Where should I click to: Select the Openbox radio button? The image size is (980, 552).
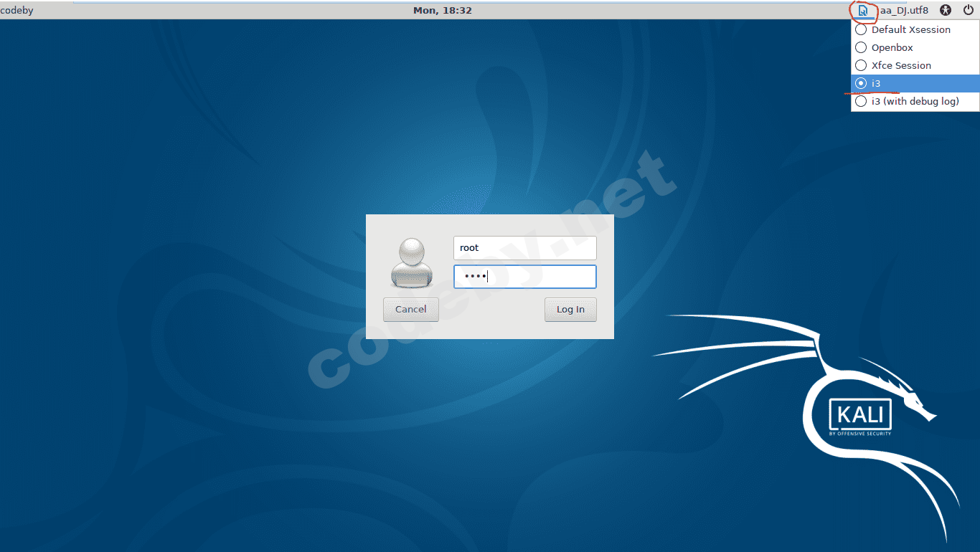coord(861,48)
